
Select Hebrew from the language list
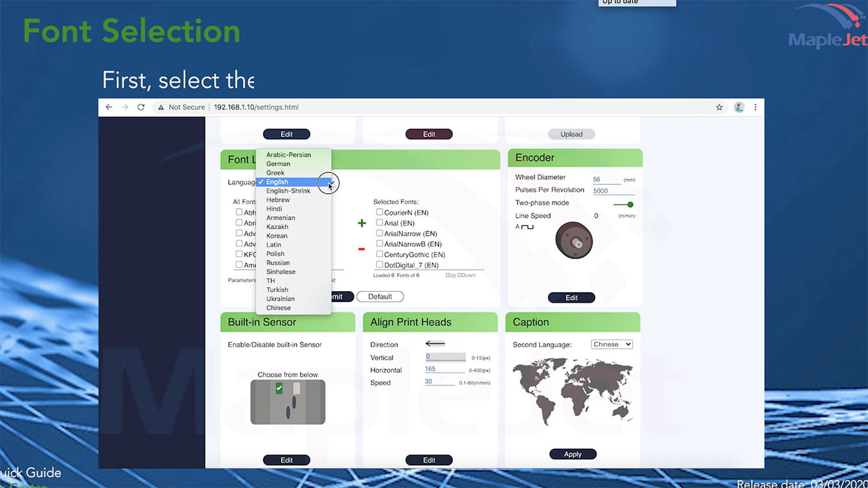[x=278, y=200]
